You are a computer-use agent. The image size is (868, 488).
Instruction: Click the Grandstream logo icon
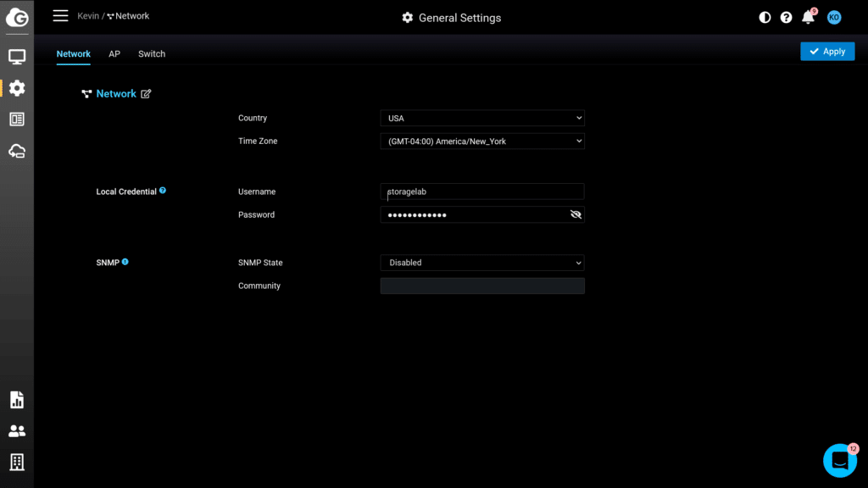pos(17,18)
